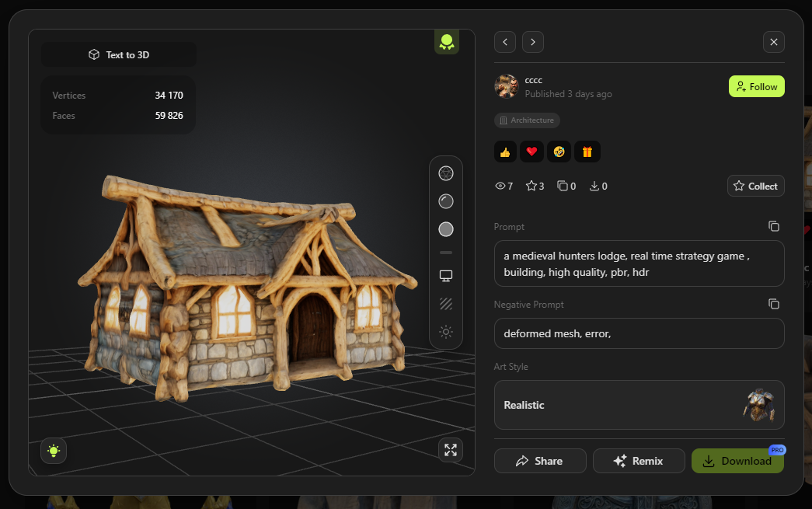Remix this model
The height and width of the screenshot is (509, 812).
point(639,461)
